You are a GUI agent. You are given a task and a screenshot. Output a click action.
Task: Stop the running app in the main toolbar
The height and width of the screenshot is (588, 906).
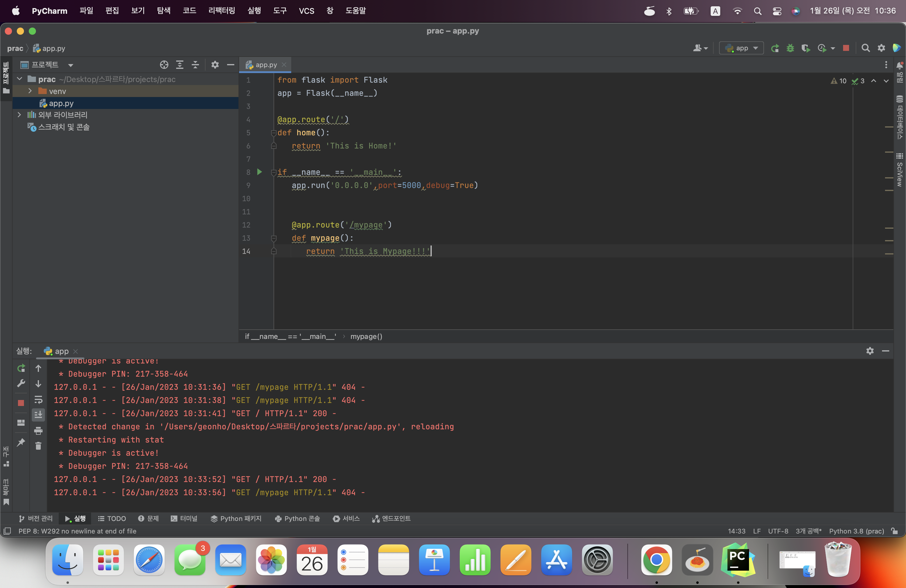[846, 48]
